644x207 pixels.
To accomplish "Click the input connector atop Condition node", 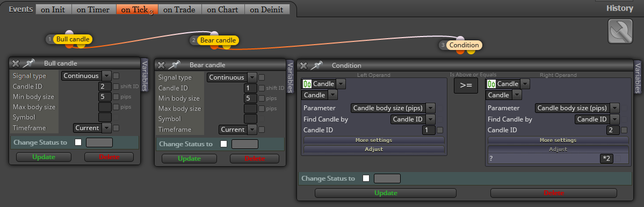I will tap(460, 39).
